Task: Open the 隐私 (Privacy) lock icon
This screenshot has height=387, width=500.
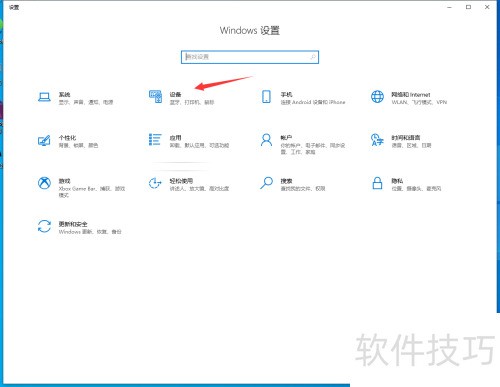Action: pos(377,183)
